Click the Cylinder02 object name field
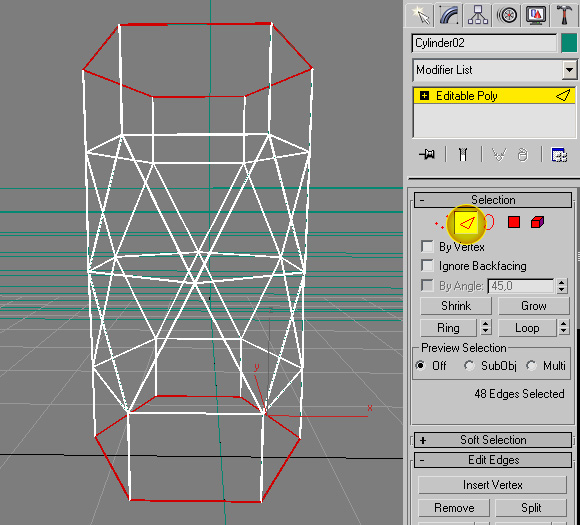The image size is (580, 525). (x=484, y=43)
